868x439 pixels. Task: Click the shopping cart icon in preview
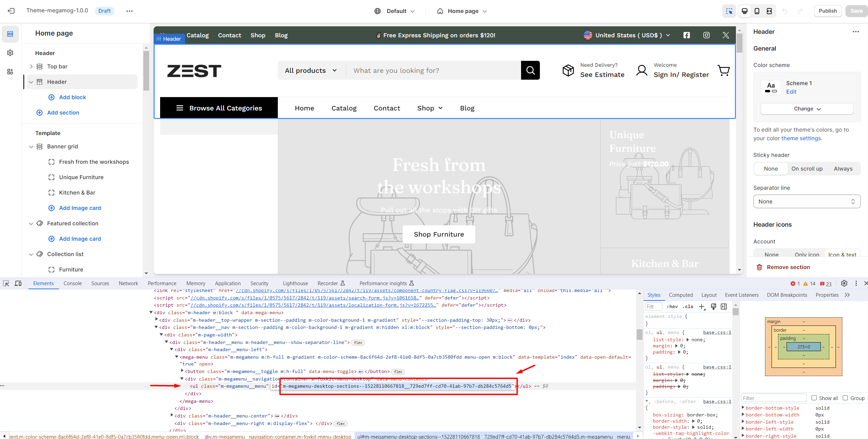pyautogui.click(x=724, y=70)
